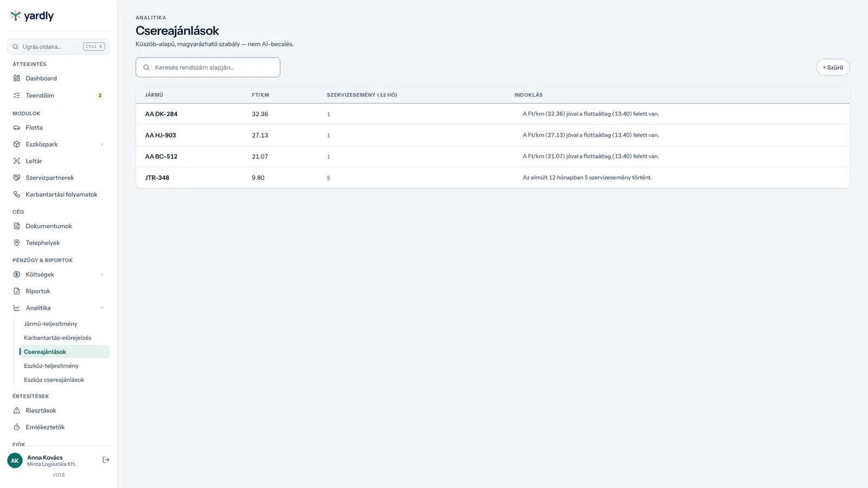
Task: Add a filter with + Szűrő
Action: pyautogui.click(x=833, y=67)
